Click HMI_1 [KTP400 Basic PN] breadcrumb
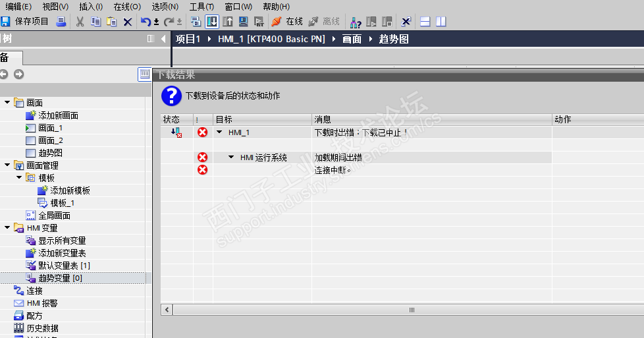Image resolution: width=644 pixels, height=338 pixels. pyautogui.click(x=271, y=39)
